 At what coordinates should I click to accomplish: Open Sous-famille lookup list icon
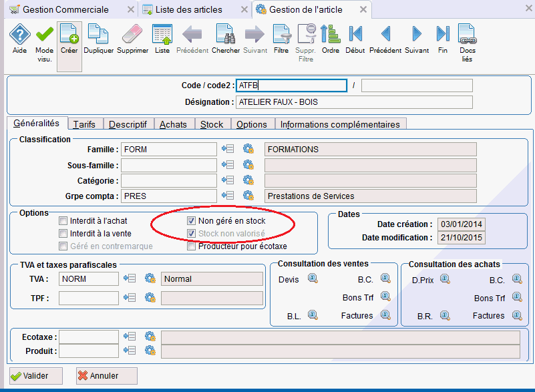pos(228,165)
